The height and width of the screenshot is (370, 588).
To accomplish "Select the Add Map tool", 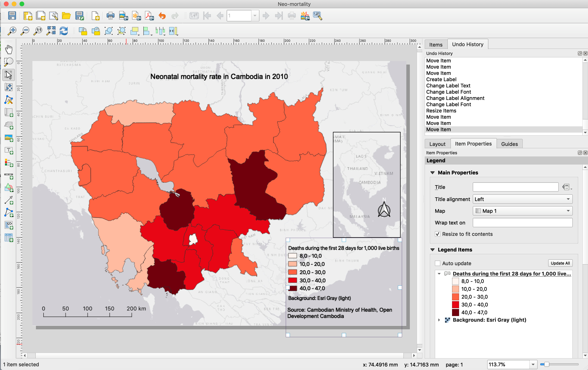I will click(9, 112).
